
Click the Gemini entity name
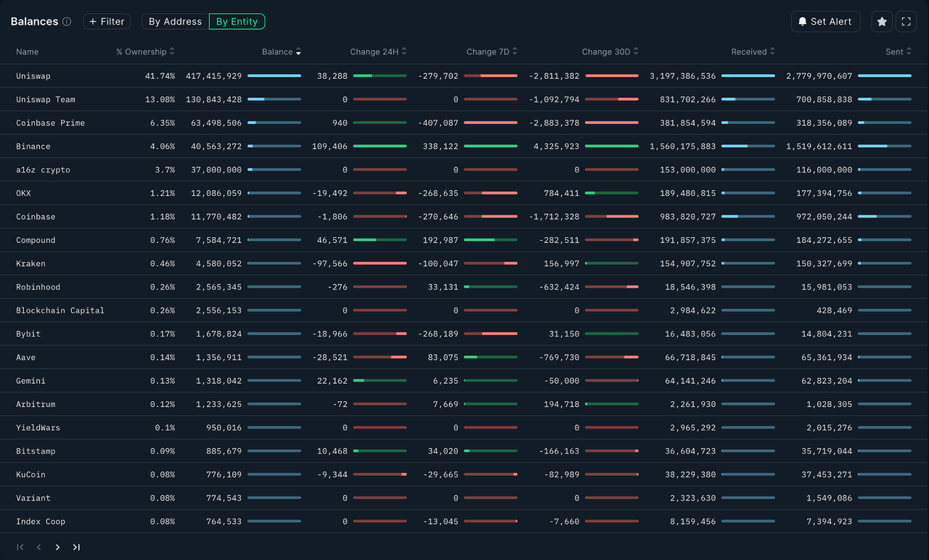30,381
